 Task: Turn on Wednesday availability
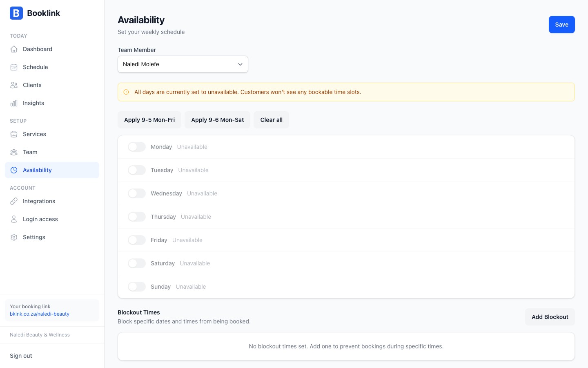pos(137,193)
